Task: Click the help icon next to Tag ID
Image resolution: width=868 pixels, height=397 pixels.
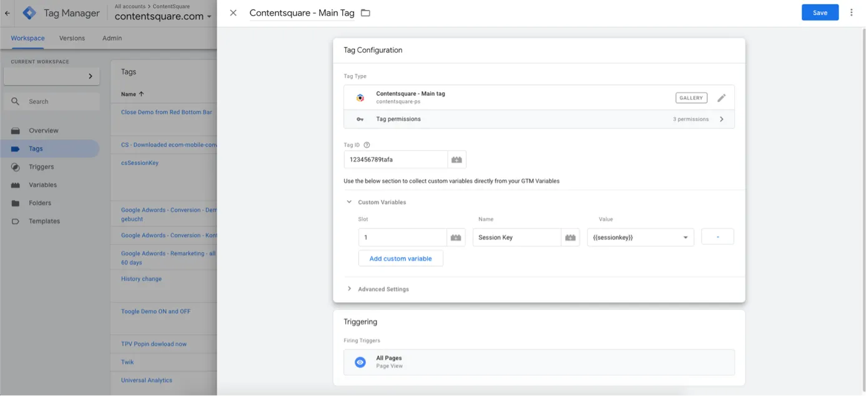Action: [x=367, y=145]
